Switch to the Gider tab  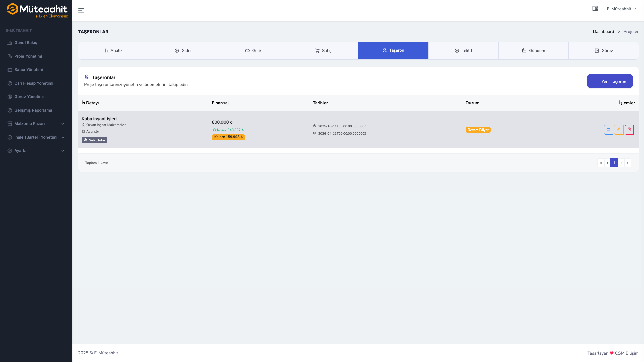click(x=183, y=51)
